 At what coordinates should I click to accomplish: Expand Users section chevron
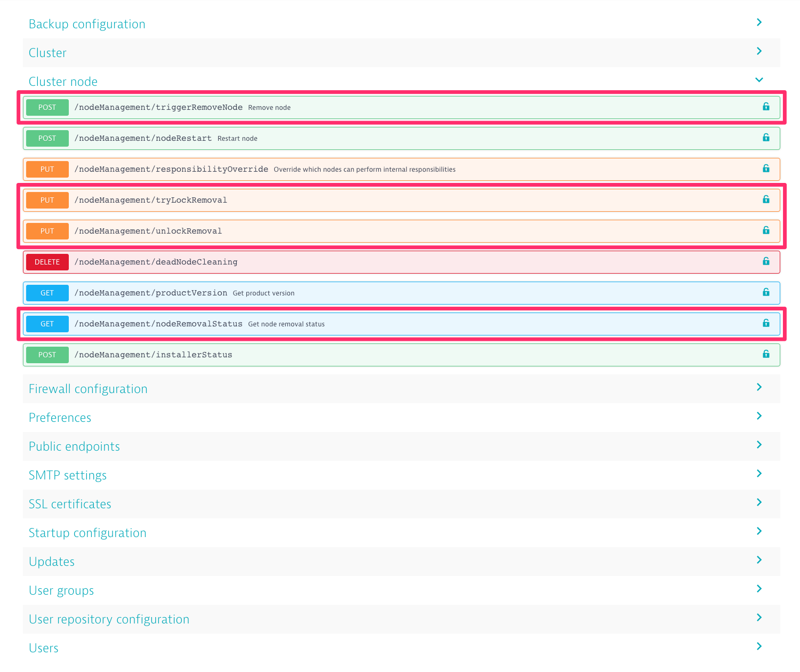click(x=759, y=646)
